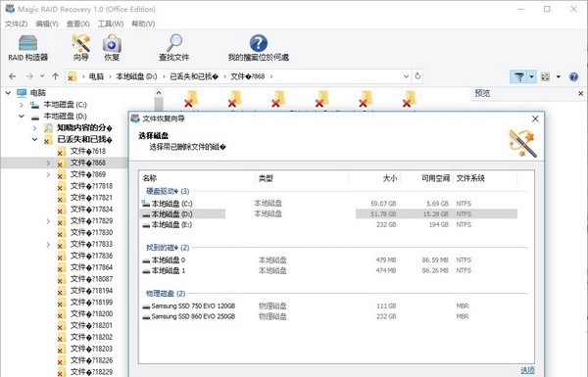Open the 编辑(Y) menu

click(x=47, y=24)
